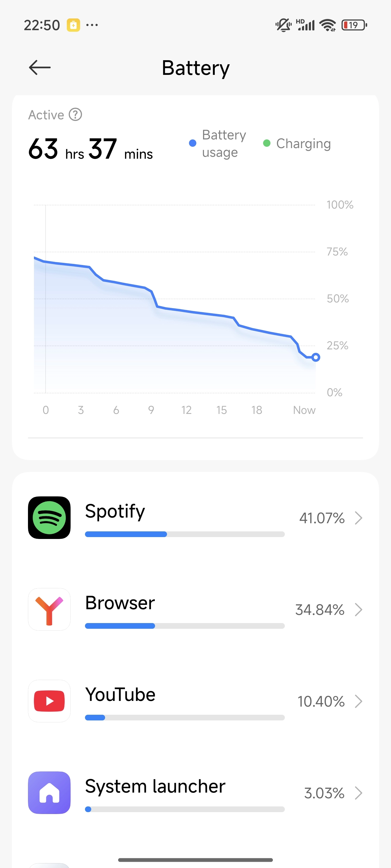Tap the 12 hour label on chart axis
391x868 pixels.
186,410
